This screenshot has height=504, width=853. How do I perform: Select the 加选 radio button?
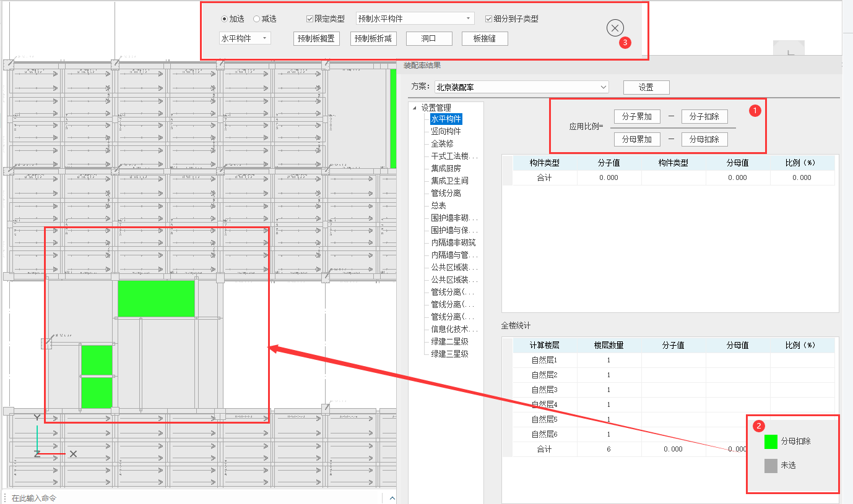pyautogui.click(x=224, y=19)
